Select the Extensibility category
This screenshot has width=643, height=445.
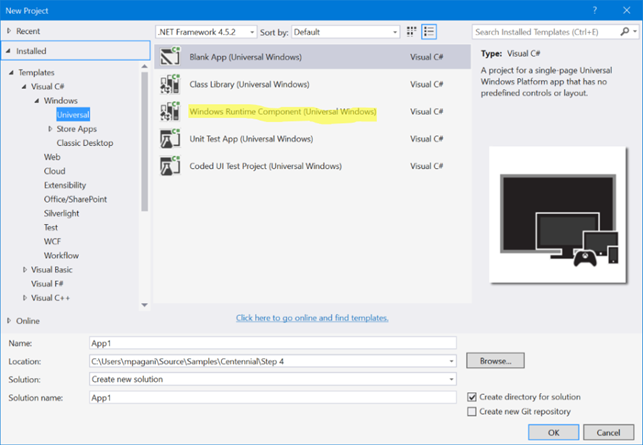point(65,185)
